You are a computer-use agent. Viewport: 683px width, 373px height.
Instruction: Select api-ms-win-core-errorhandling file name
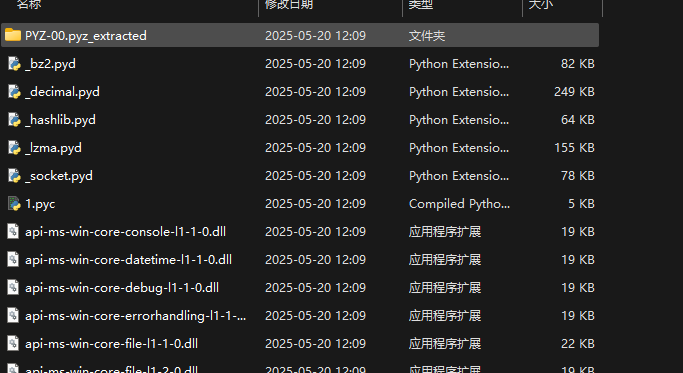tap(135, 315)
